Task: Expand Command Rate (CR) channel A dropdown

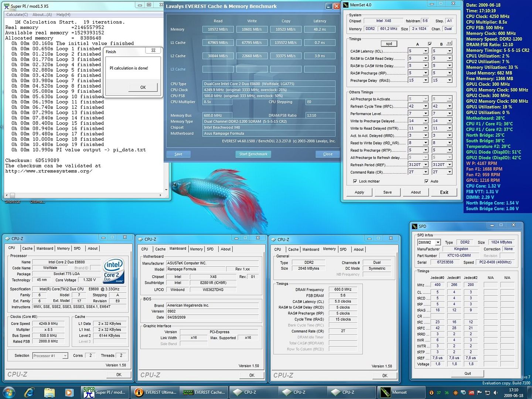Action: click(426, 172)
